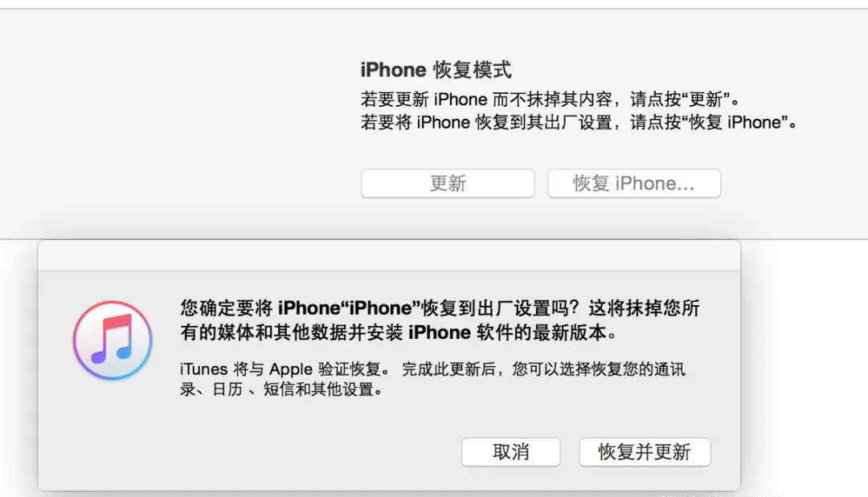Click the word Apple in the dialog description
This screenshot has width=868, height=497.
tap(291, 369)
